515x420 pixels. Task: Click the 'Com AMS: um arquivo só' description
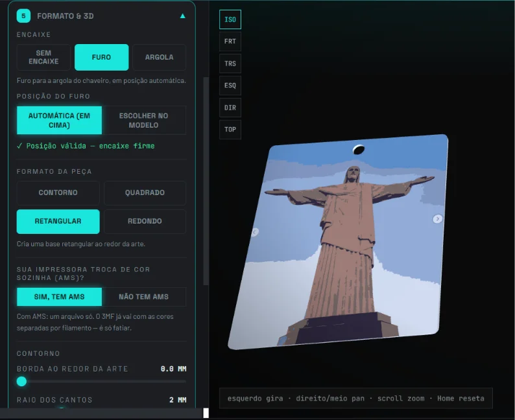pos(95,322)
